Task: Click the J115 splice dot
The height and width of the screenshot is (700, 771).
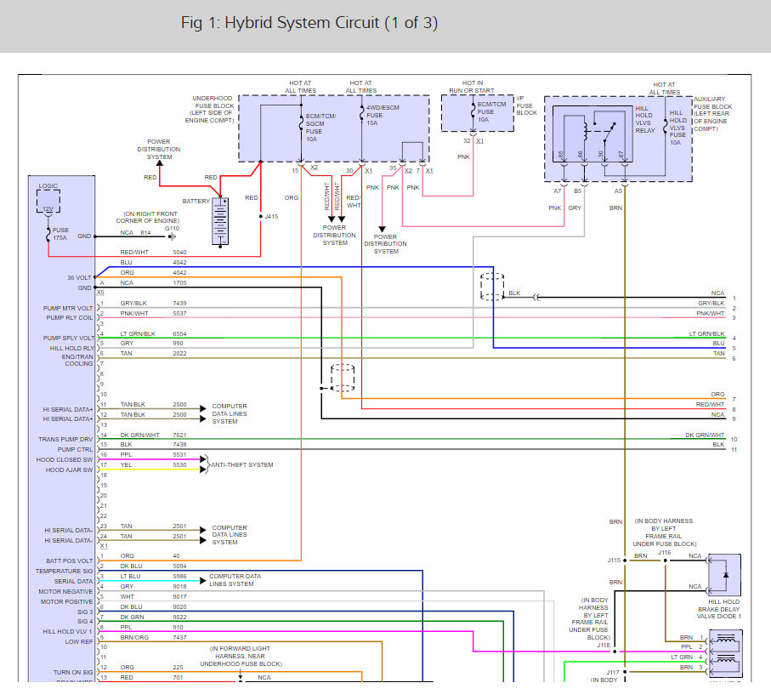Action: tap(625, 561)
